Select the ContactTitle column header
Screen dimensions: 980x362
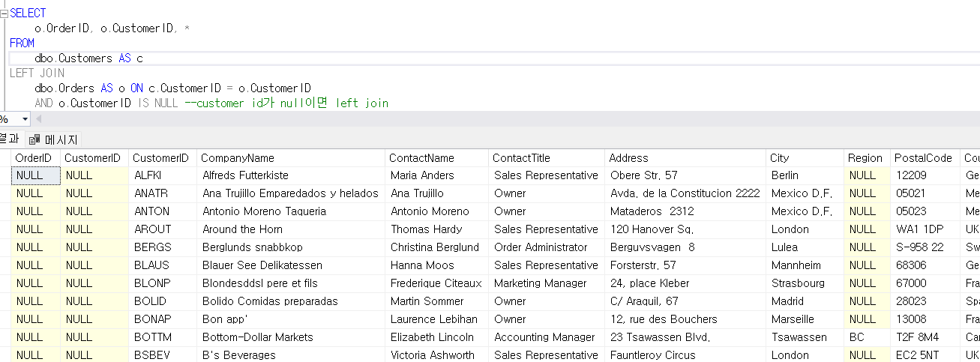(547, 158)
